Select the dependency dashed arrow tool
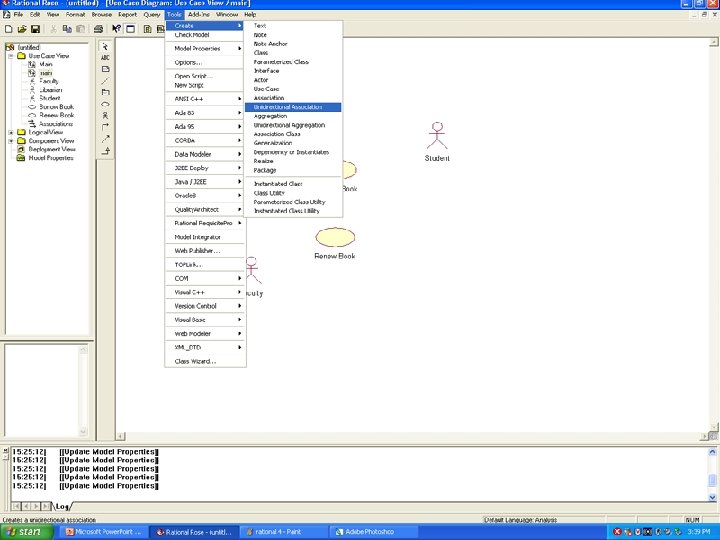 click(105, 139)
